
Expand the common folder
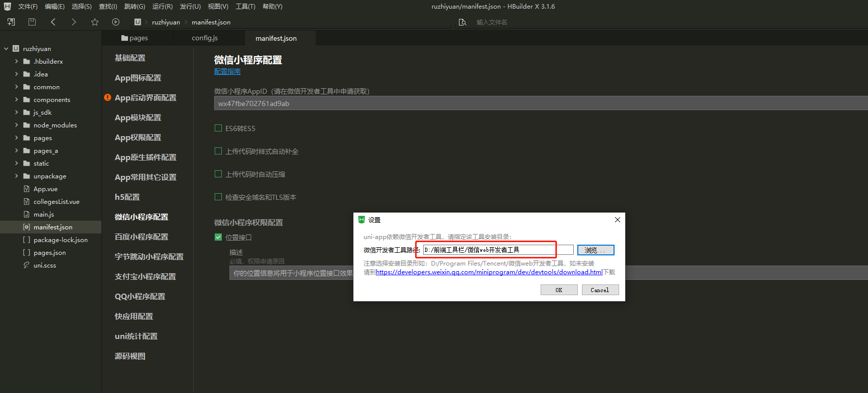(x=16, y=87)
